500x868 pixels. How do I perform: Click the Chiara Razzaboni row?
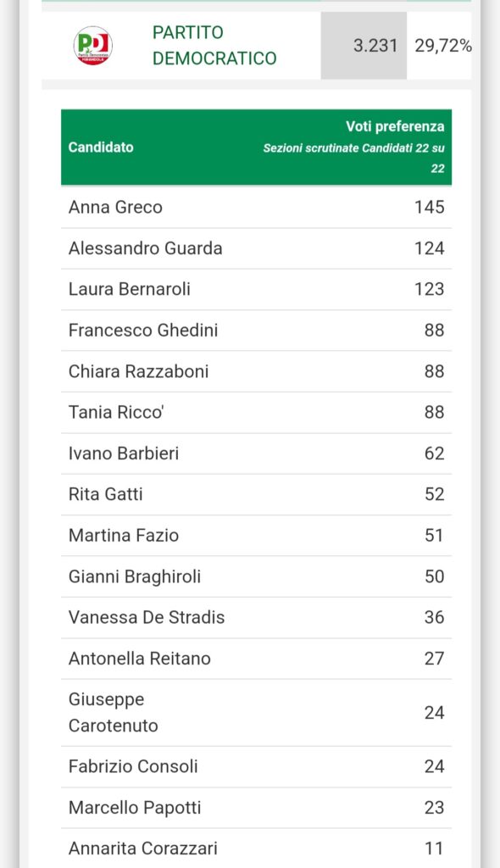tap(257, 371)
